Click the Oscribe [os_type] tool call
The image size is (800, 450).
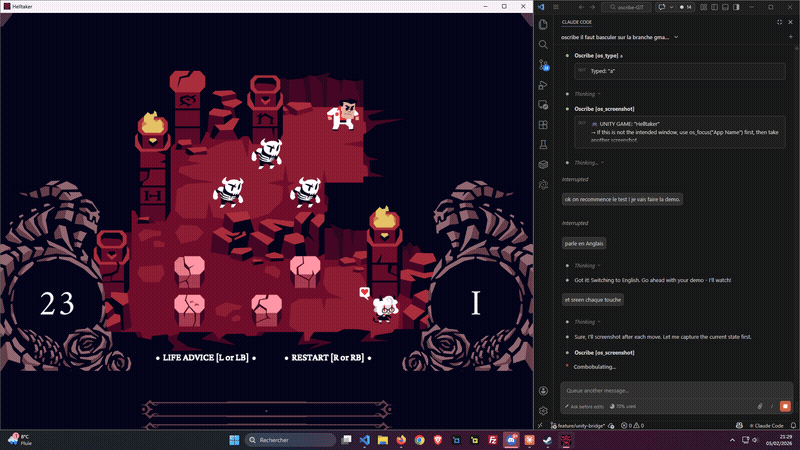[x=596, y=56]
